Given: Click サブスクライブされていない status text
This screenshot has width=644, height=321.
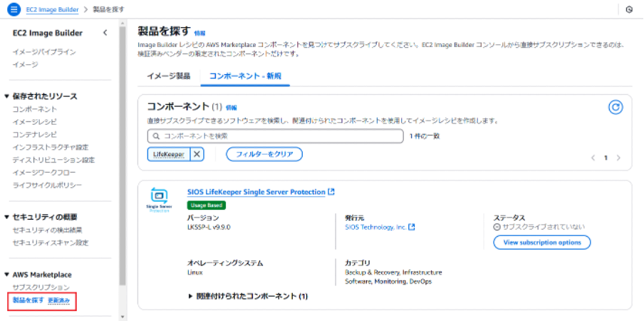Looking at the screenshot, I should [543, 227].
